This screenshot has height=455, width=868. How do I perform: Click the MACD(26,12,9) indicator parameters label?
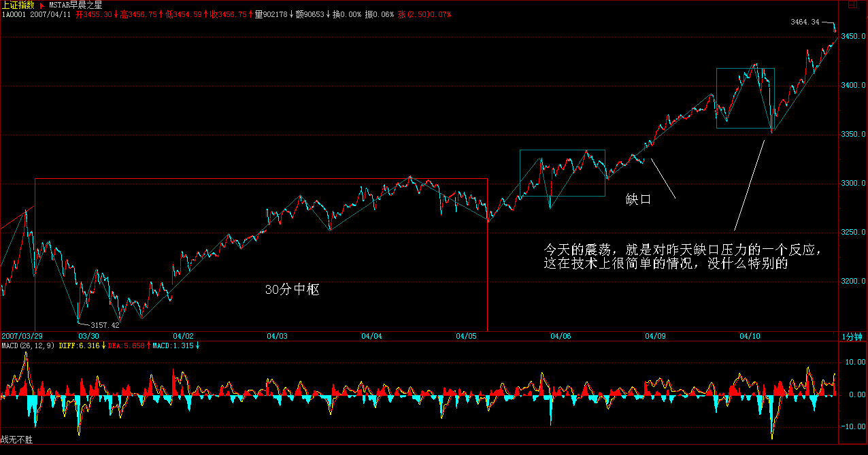pyautogui.click(x=29, y=346)
